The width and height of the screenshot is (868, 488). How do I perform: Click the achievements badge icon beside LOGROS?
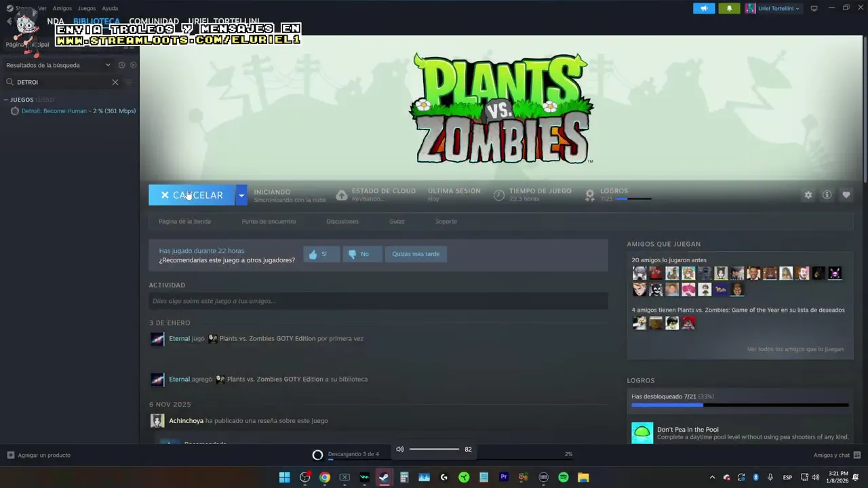(x=590, y=195)
